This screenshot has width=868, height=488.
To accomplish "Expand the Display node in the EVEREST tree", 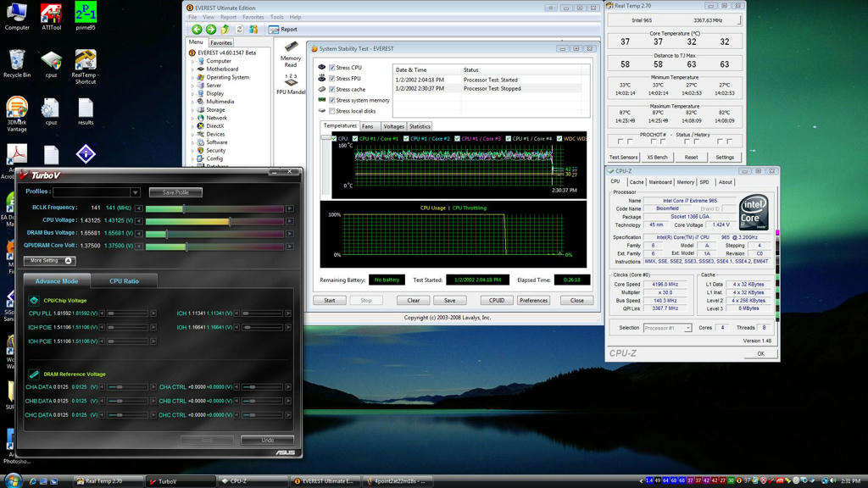I will [193, 93].
